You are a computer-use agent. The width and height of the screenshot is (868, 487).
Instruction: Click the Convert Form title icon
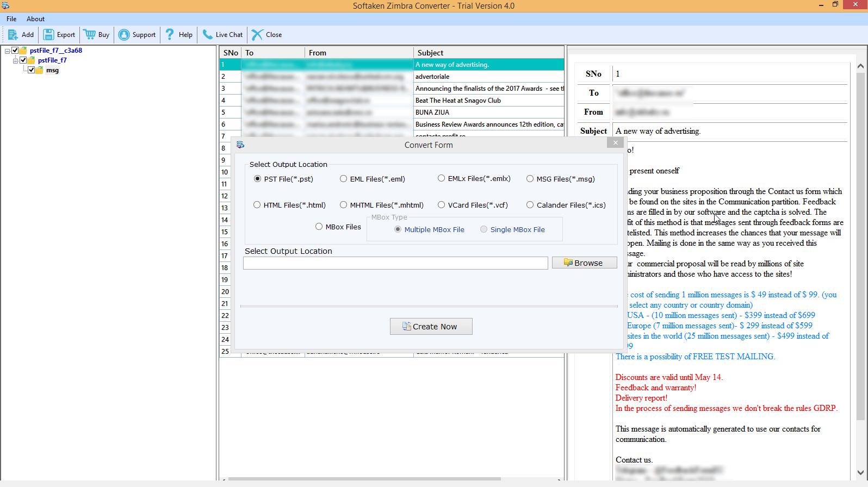click(240, 145)
